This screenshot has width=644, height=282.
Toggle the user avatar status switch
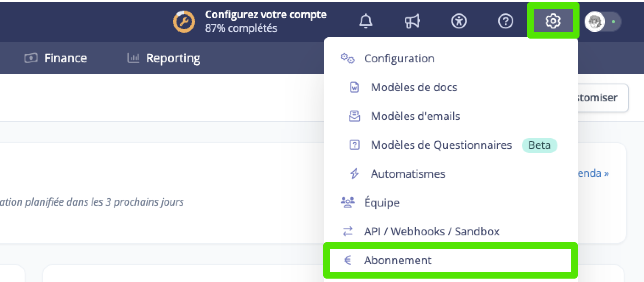(x=603, y=22)
